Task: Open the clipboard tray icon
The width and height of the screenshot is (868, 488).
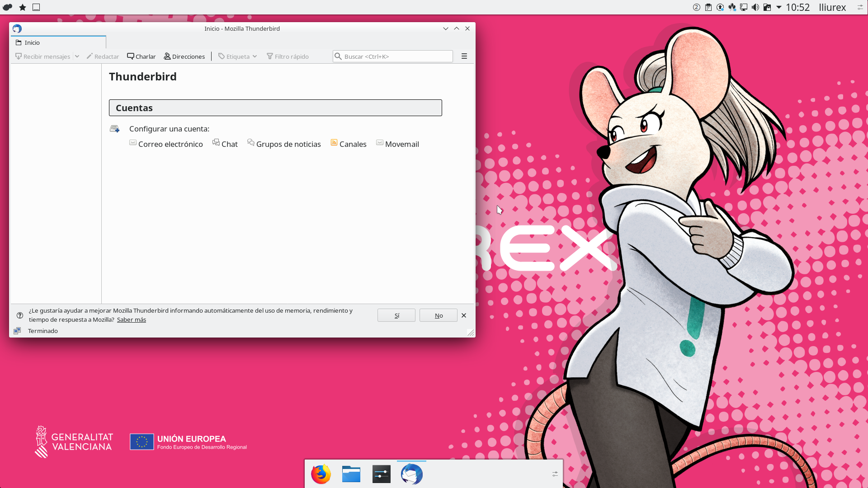Action: (708, 7)
